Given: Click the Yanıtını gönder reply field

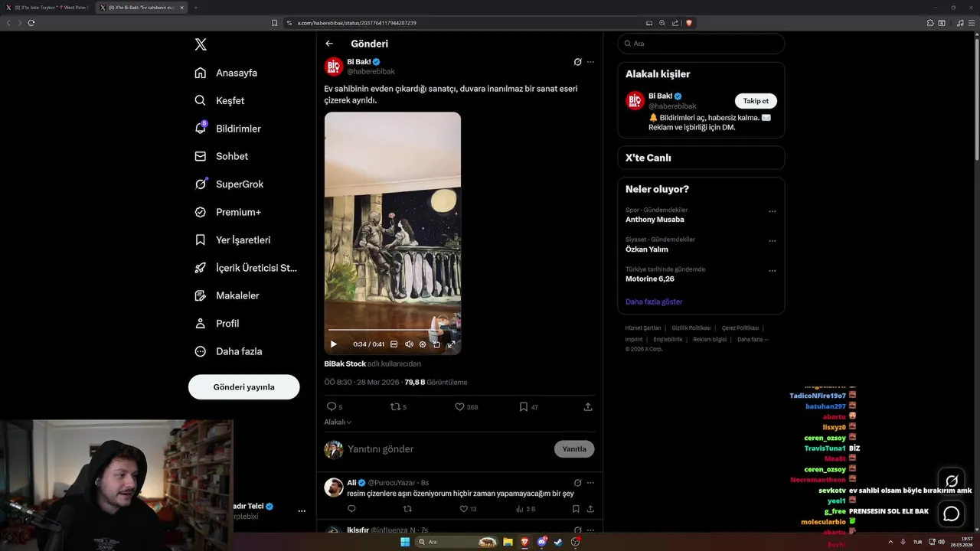Looking at the screenshot, I should click(448, 449).
